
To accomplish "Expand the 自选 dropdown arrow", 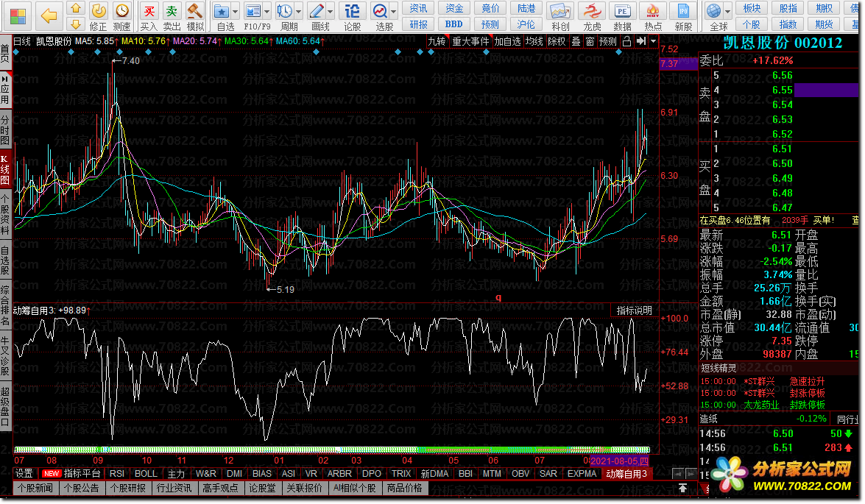I will pyautogui.click(x=236, y=12).
